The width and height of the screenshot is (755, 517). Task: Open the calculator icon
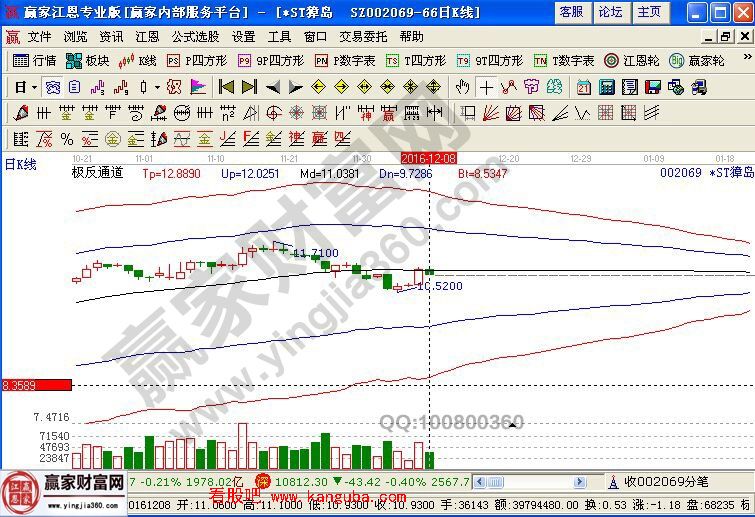pos(607,87)
